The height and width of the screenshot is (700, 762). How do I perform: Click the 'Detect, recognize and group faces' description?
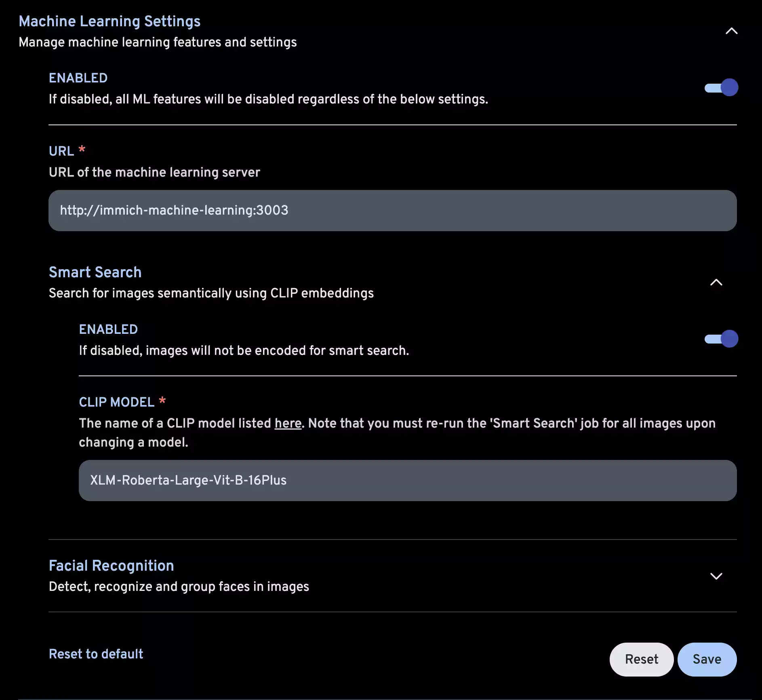pyautogui.click(x=179, y=586)
